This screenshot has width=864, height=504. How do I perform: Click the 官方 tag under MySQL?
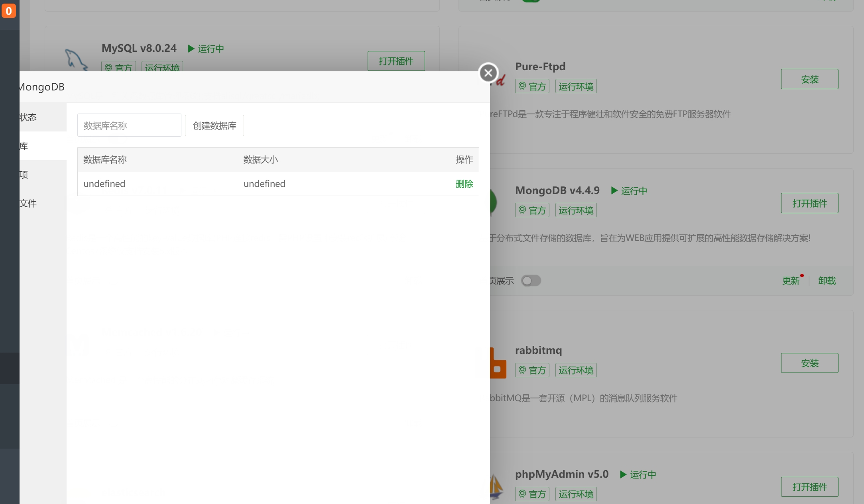118,67
